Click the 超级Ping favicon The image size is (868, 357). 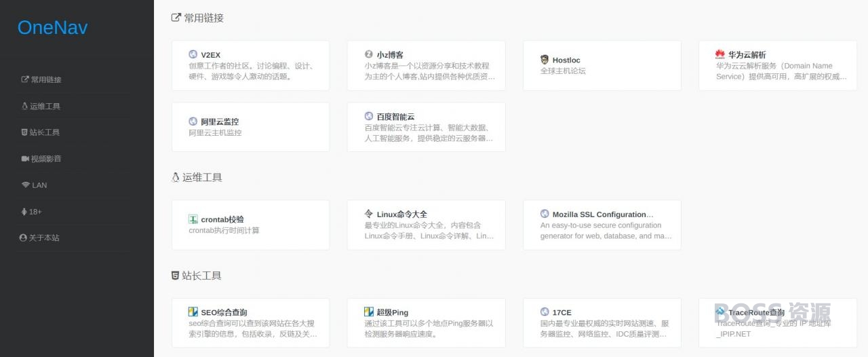(369, 312)
